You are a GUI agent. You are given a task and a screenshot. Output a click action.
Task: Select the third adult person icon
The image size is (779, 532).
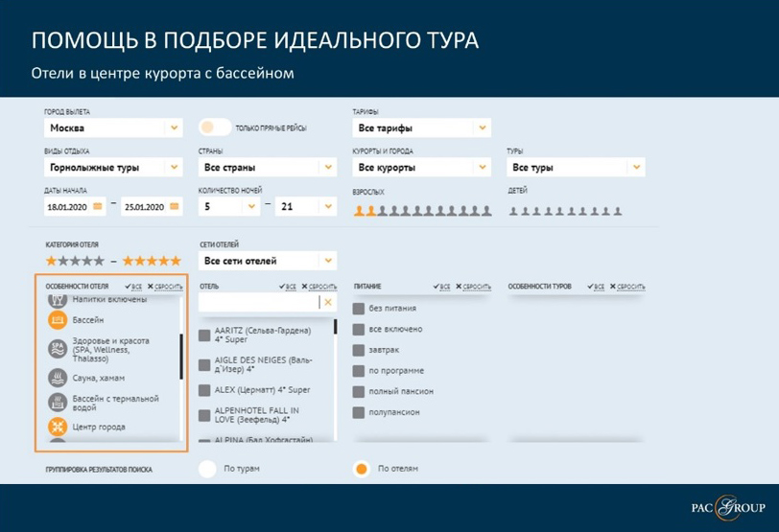tap(382, 210)
